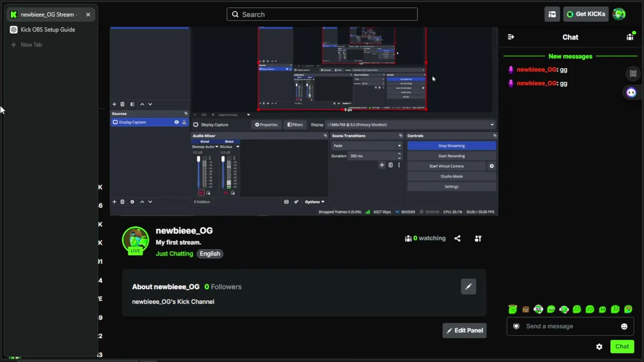Click Start Recording button

coord(452,156)
